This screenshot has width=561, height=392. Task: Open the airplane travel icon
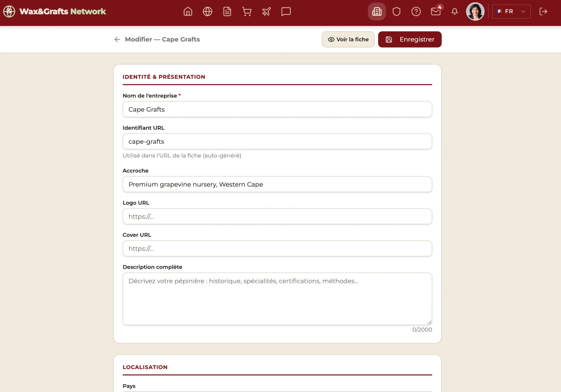click(x=266, y=11)
